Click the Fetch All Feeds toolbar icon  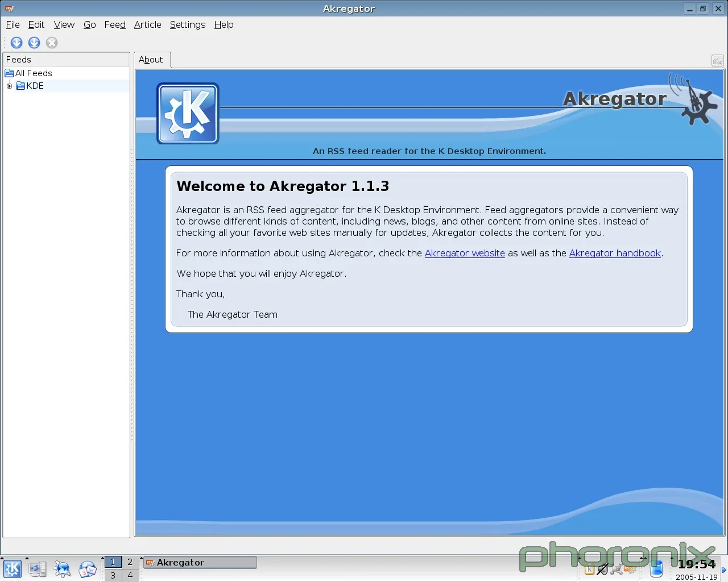pyautogui.click(x=34, y=43)
